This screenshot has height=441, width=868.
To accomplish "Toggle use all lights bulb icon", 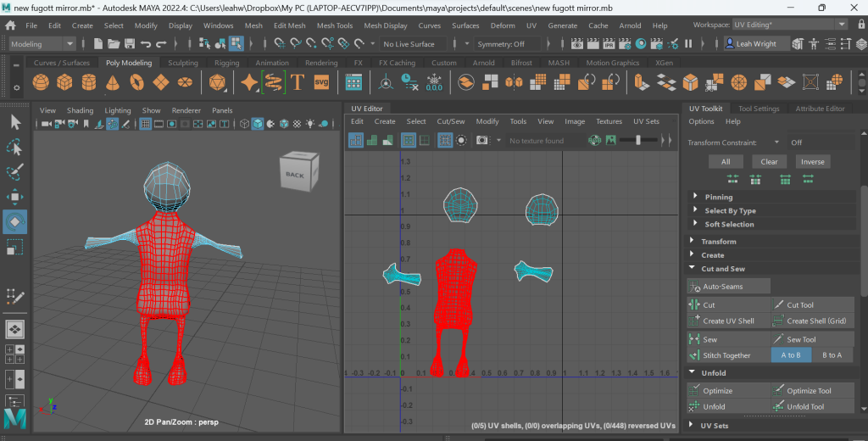I will tap(310, 124).
